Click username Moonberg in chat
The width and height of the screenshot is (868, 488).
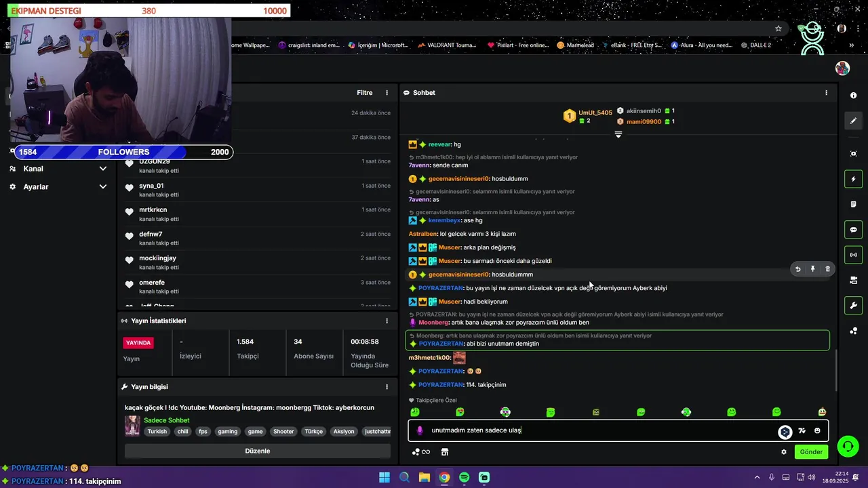(434, 323)
